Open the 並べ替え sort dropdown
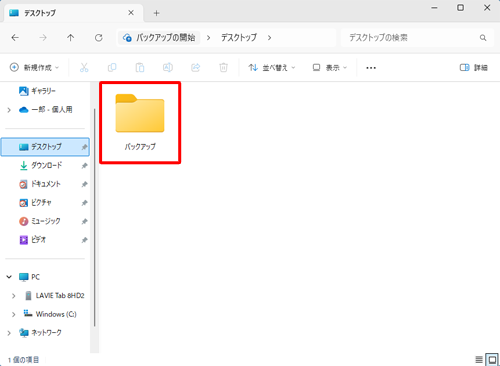This screenshot has height=366, width=500. point(272,68)
